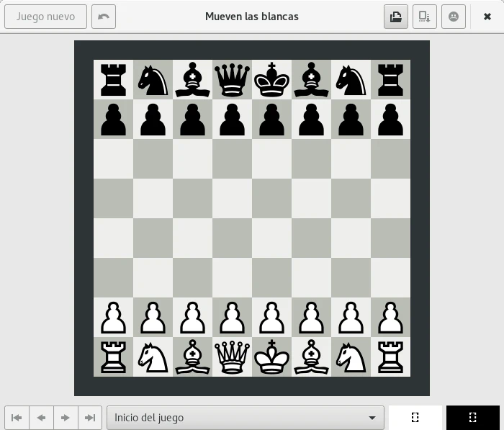Select the white king piece
The width and height of the screenshot is (504, 430).
pyautogui.click(x=271, y=357)
